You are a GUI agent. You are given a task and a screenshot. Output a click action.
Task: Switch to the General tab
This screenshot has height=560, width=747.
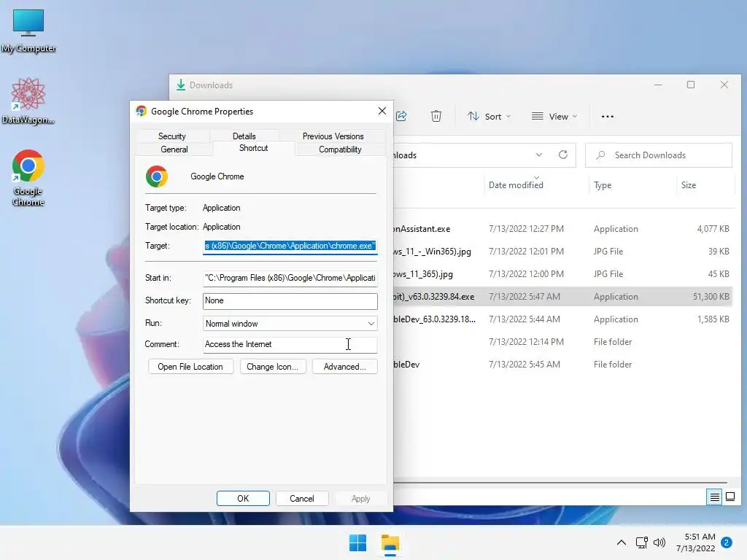coord(174,149)
